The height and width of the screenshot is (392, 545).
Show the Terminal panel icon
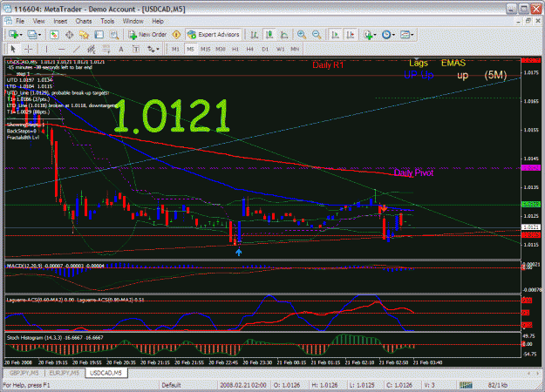(x=99, y=35)
